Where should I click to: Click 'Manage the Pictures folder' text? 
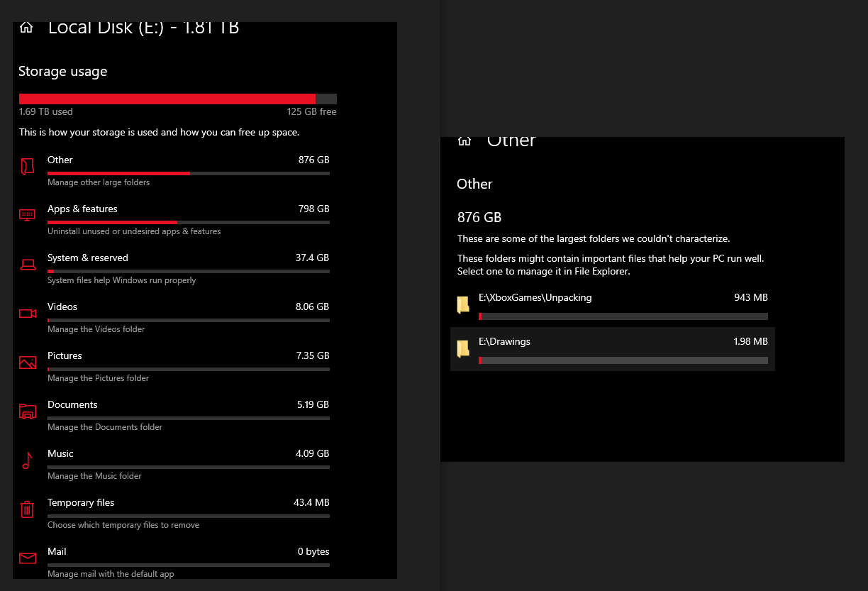pyautogui.click(x=99, y=378)
